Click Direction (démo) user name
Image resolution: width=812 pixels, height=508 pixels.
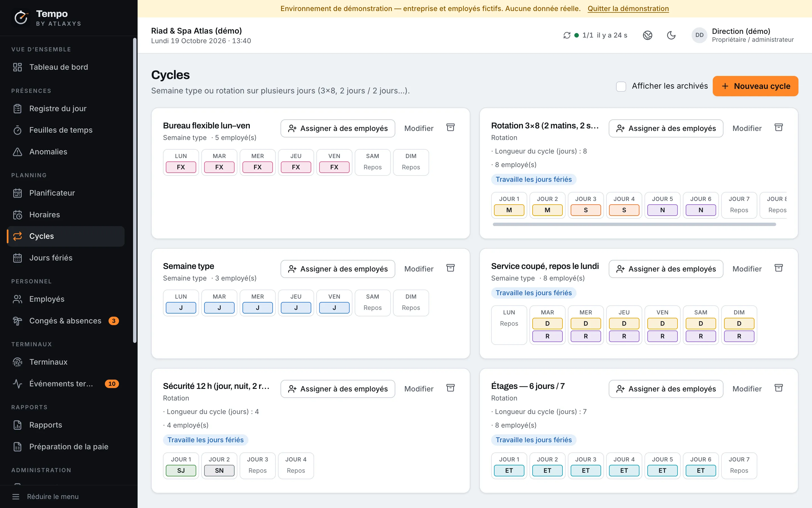[x=741, y=31]
